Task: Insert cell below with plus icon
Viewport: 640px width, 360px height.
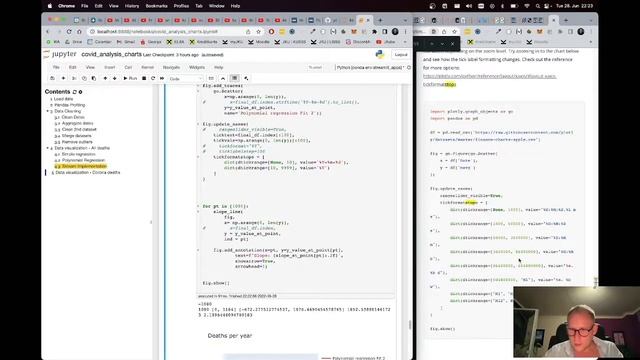Action: pyautogui.click(x=63, y=78)
